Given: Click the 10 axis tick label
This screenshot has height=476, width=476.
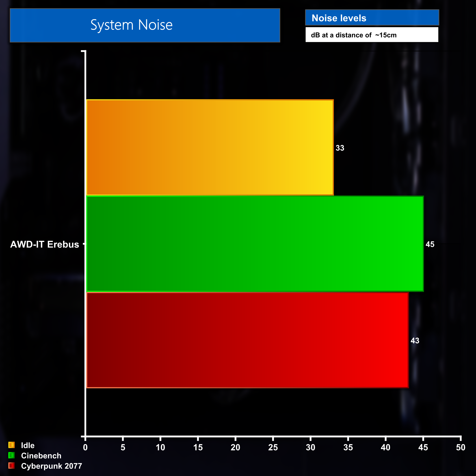Looking at the screenshot, I should (x=160, y=447).
